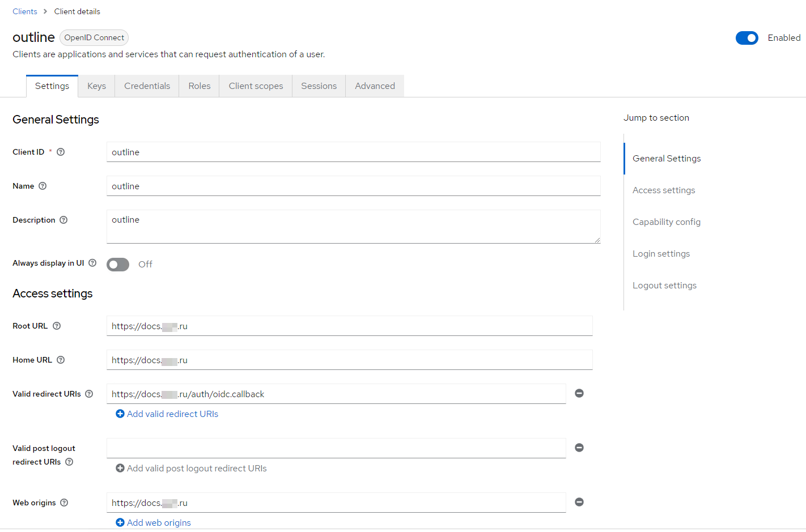Disable the outline client Enabled switch

746,38
